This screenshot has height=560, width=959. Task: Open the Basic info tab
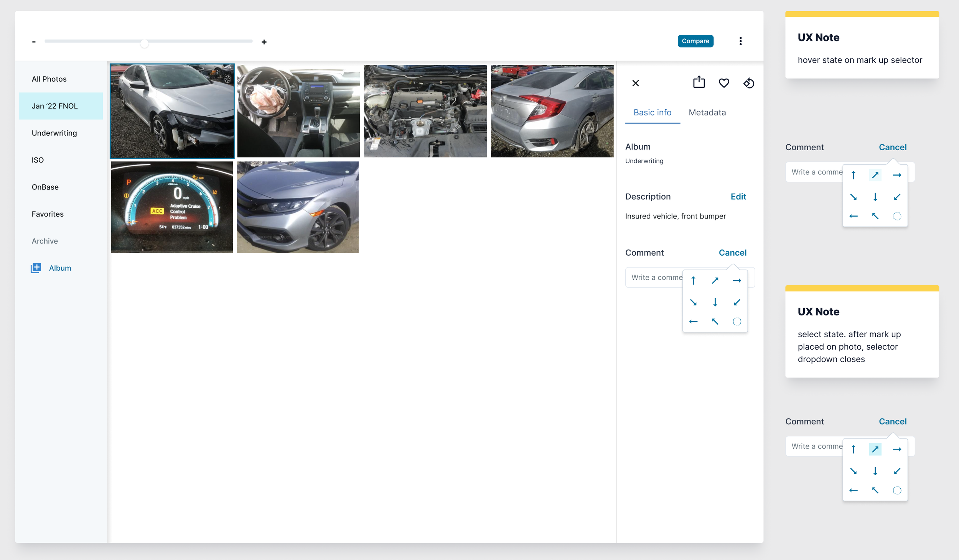click(652, 112)
